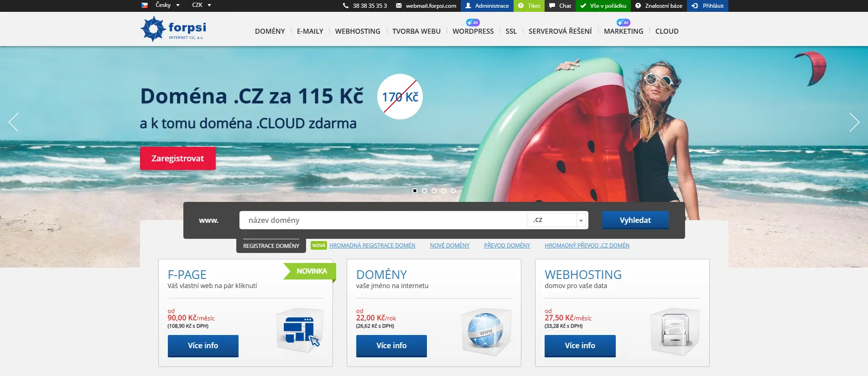Click the Chat speech bubble icon

point(552,6)
